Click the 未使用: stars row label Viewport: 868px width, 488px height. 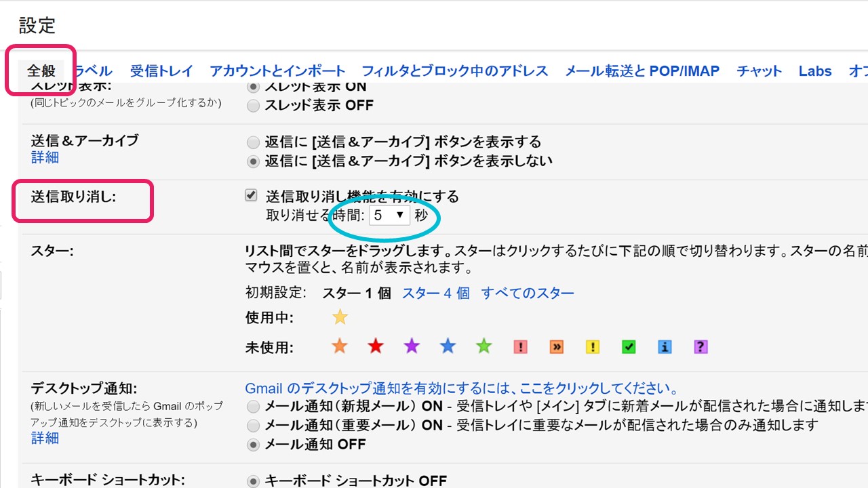click(x=269, y=348)
